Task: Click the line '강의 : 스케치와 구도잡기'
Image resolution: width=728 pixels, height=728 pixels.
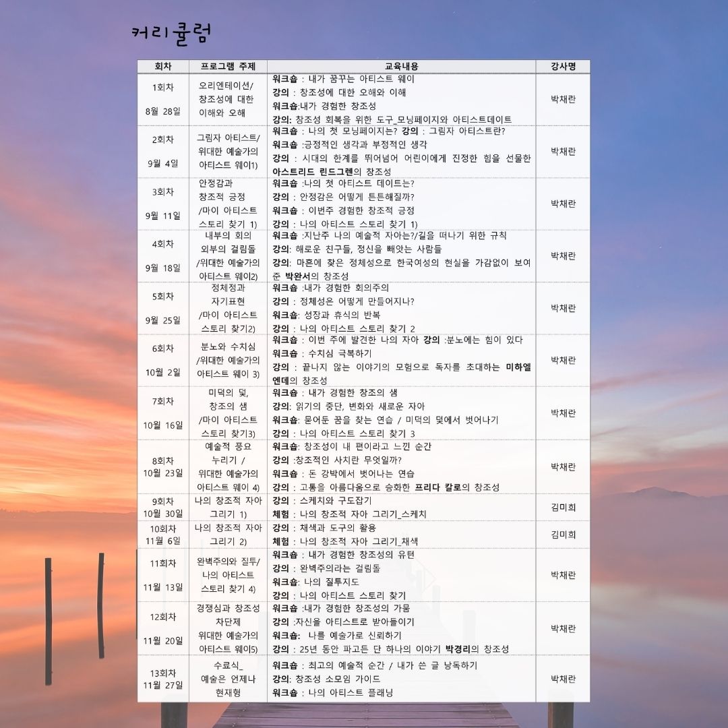Action: [x=322, y=500]
